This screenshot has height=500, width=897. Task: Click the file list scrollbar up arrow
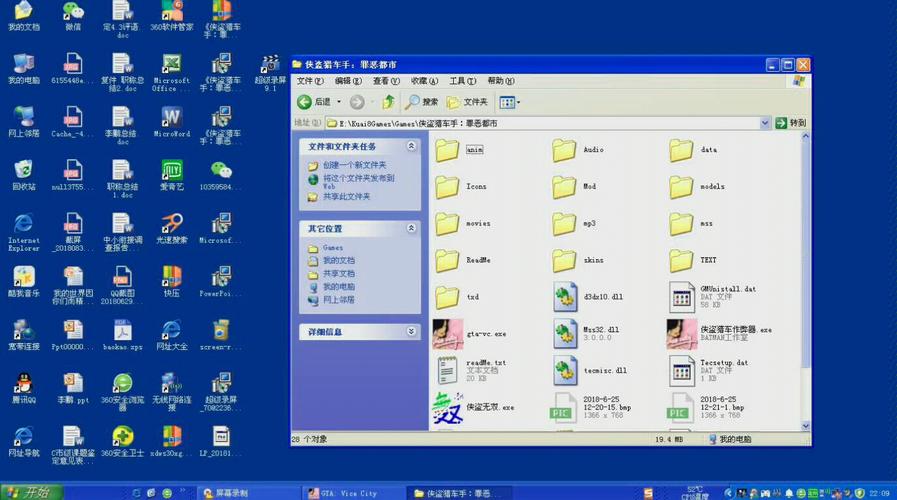tap(805, 137)
